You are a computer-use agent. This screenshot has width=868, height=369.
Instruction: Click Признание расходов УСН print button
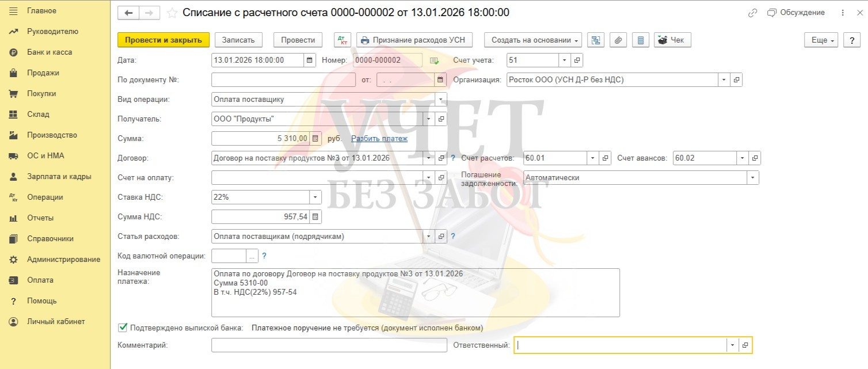(414, 40)
